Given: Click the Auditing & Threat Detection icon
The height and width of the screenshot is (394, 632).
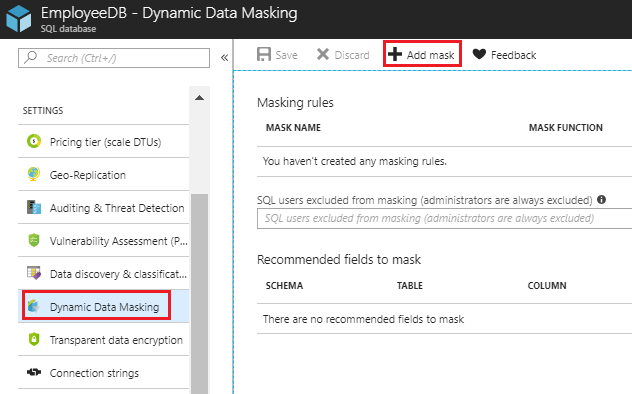Looking at the screenshot, I should (x=34, y=207).
